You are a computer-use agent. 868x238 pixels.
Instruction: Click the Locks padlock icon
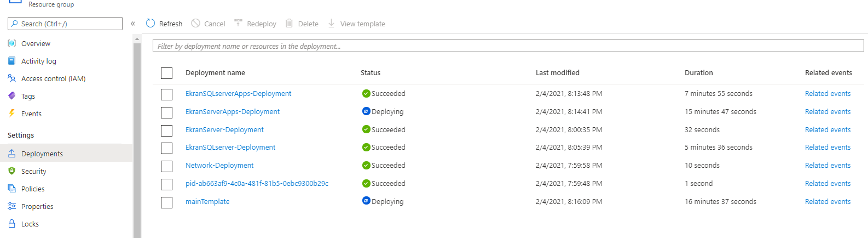(11, 224)
